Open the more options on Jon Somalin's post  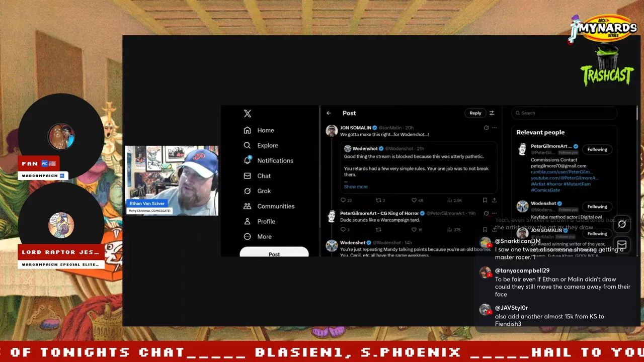click(494, 128)
